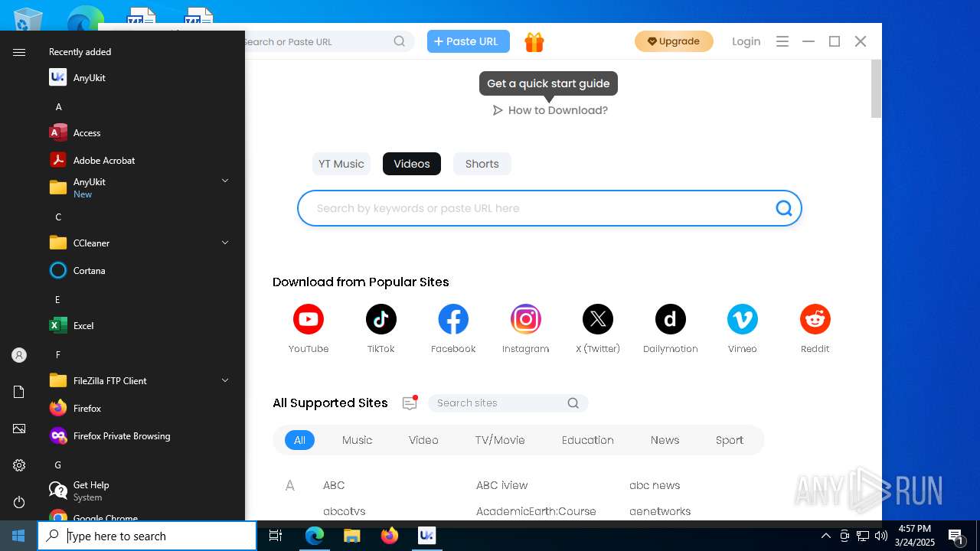The height and width of the screenshot is (551, 980).
Task: Open the abc news site link
Action: (655, 485)
